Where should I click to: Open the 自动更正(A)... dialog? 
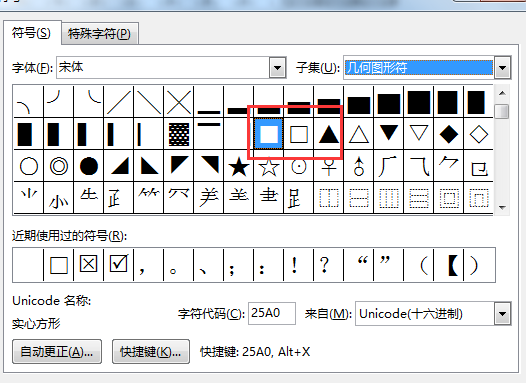coord(57,351)
